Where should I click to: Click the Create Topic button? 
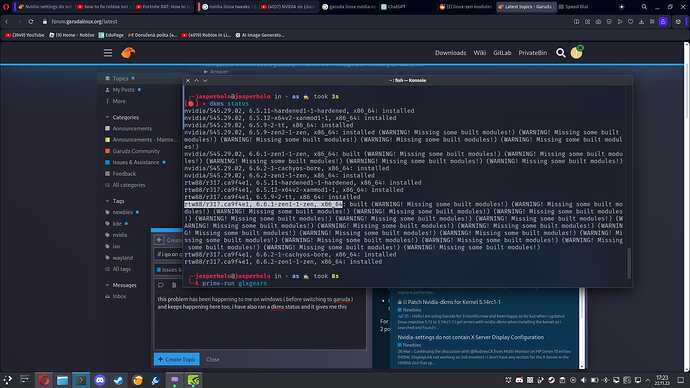(176, 359)
